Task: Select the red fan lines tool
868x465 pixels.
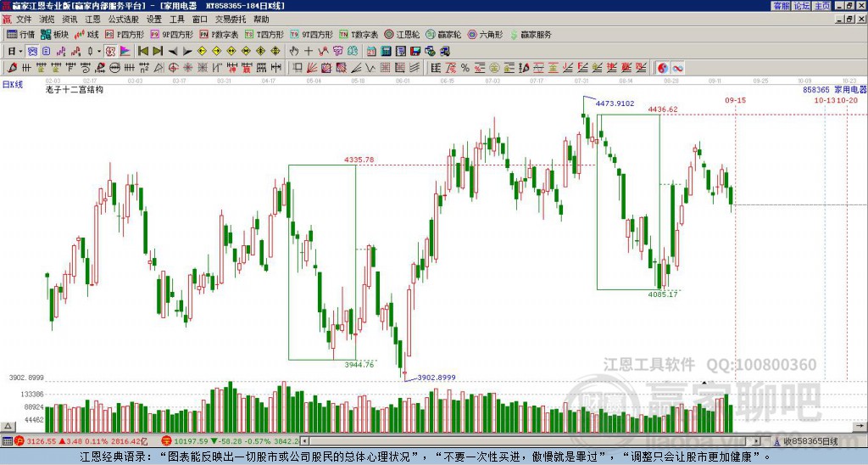Action: (x=311, y=68)
